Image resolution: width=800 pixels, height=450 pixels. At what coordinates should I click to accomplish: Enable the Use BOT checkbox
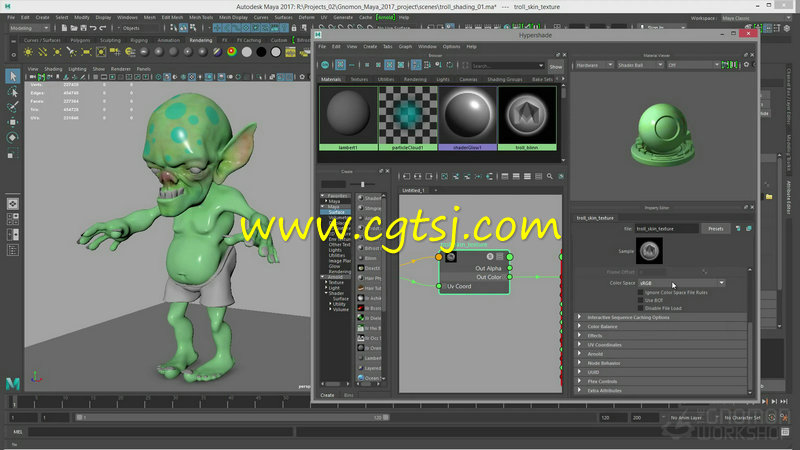[641, 301]
